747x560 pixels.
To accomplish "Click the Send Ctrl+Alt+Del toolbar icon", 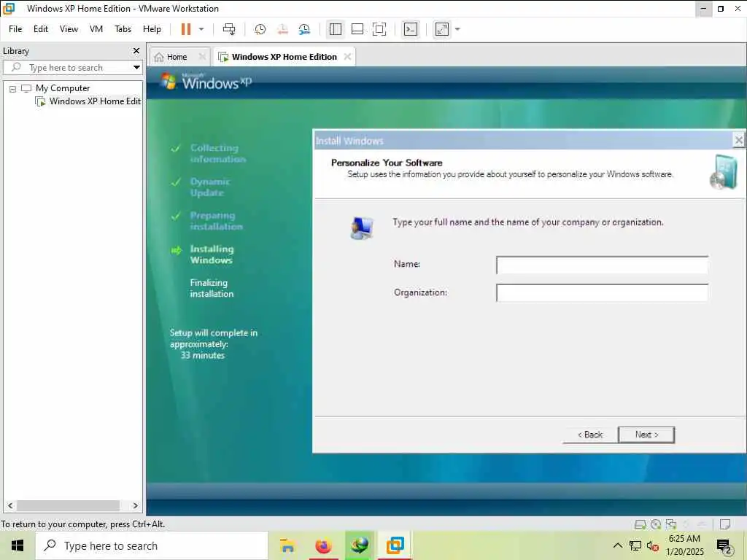I will [x=229, y=29].
